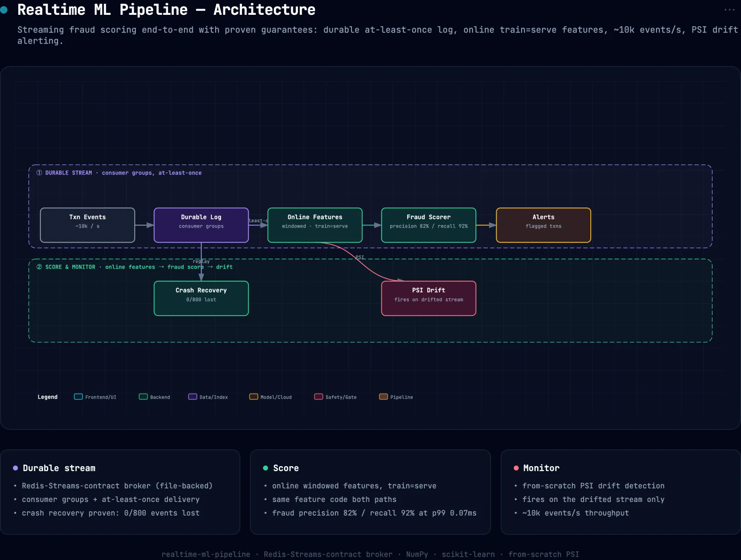Viewport: 741px width, 560px height.
Task: Click 'consumer groups + at-least-once delivery' bullet
Action: 111,500
